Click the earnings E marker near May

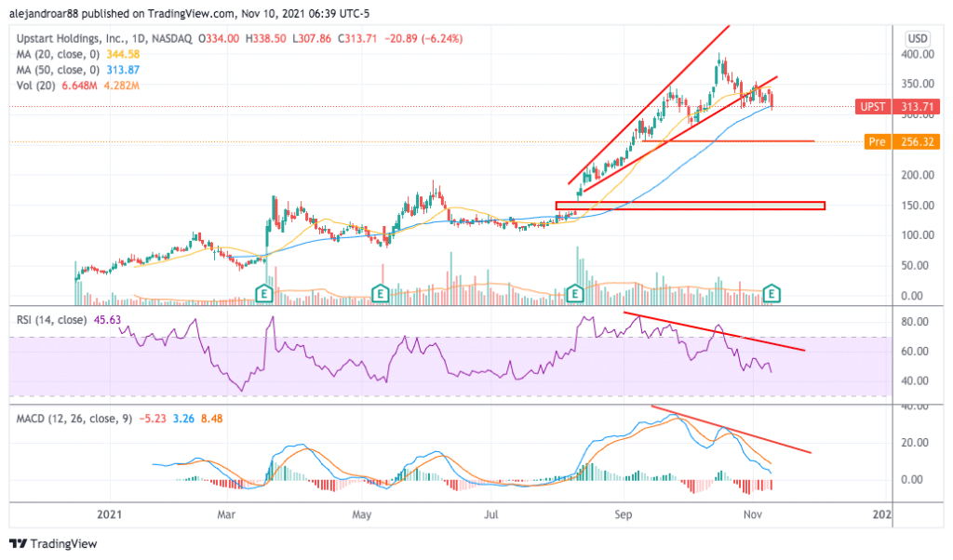[x=381, y=294]
